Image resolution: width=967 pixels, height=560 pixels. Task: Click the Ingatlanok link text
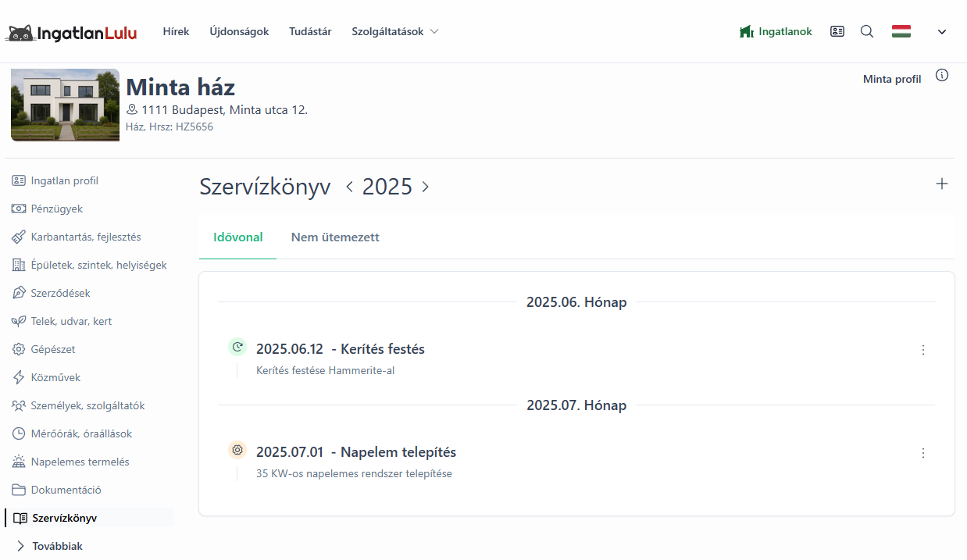pyautogui.click(x=785, y=32)
